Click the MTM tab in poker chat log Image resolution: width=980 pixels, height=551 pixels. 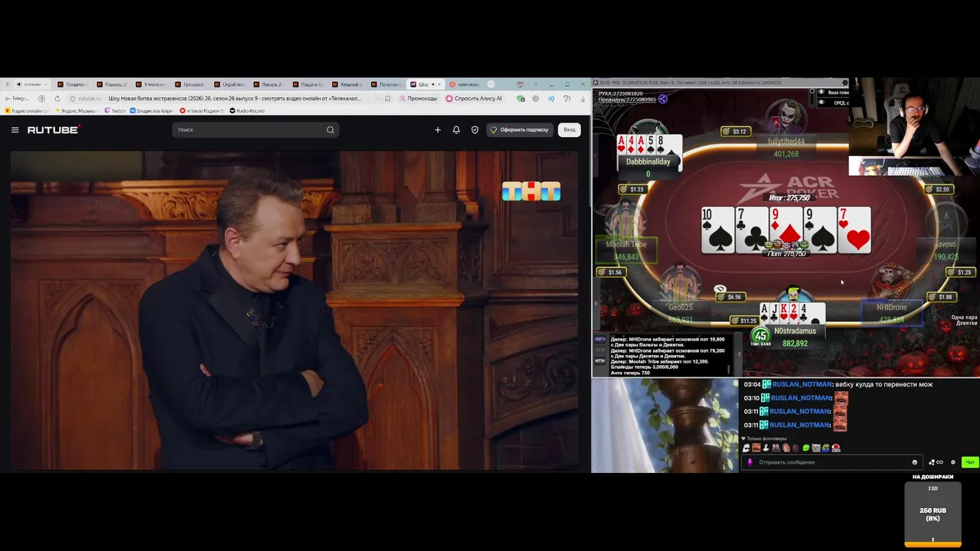point(600,360)
